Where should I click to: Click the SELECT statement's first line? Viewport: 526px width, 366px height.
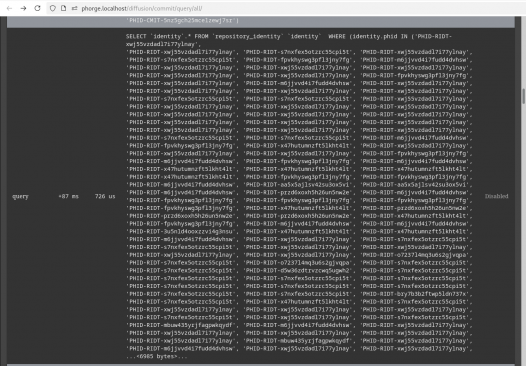(x=289, y=37)
